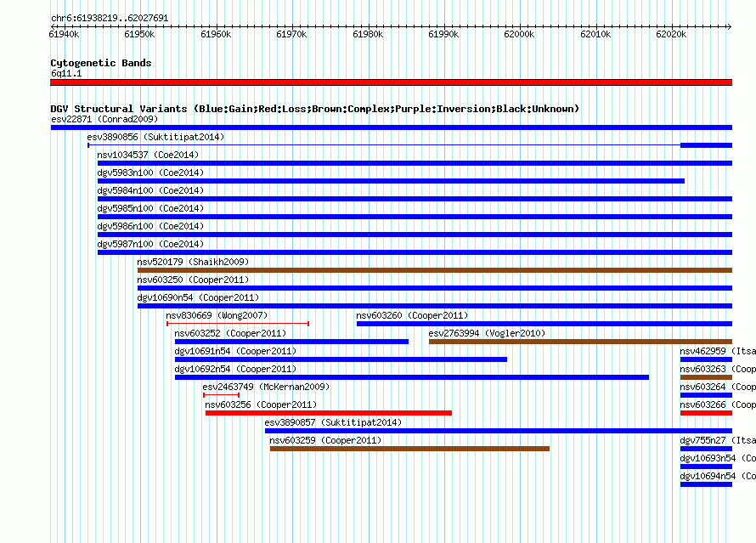Select dgv10691n54 (Cooper2011) label
Screen dimensions: 756x543
click(235, 351)
